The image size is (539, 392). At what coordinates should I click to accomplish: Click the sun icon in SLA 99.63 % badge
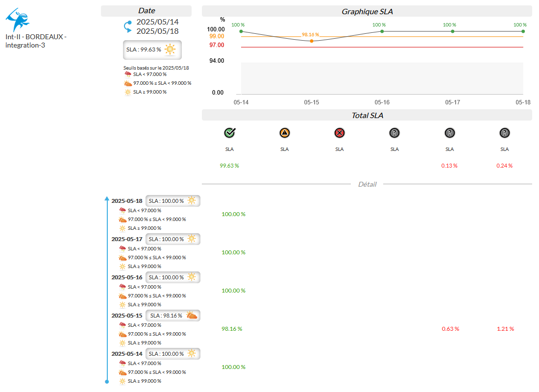click(x=170, y=49)
